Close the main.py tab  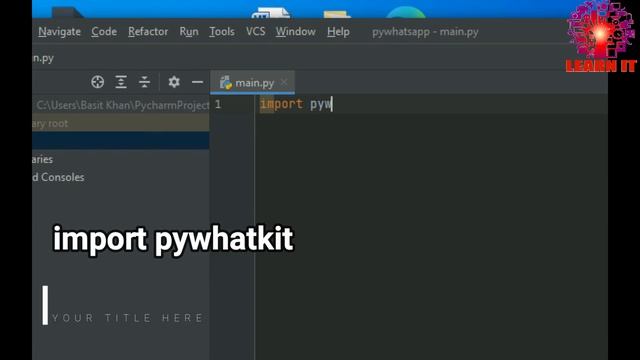(284, 82)
